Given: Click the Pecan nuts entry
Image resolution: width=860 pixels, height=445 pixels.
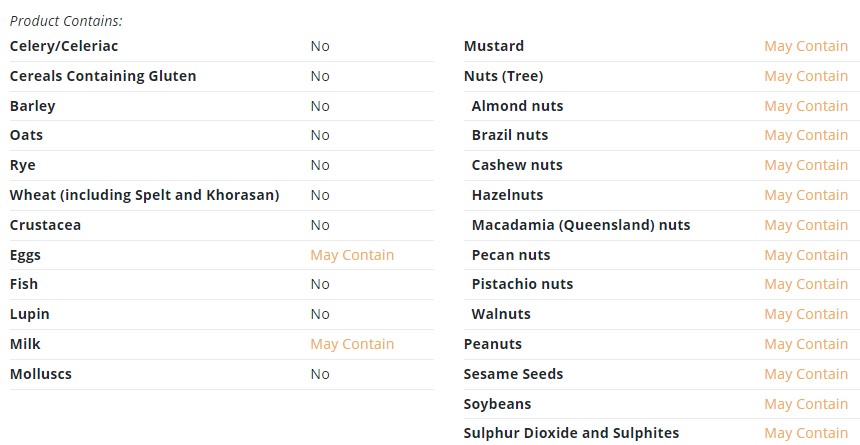Looking at the screenshot, I should tap(511, 255).
